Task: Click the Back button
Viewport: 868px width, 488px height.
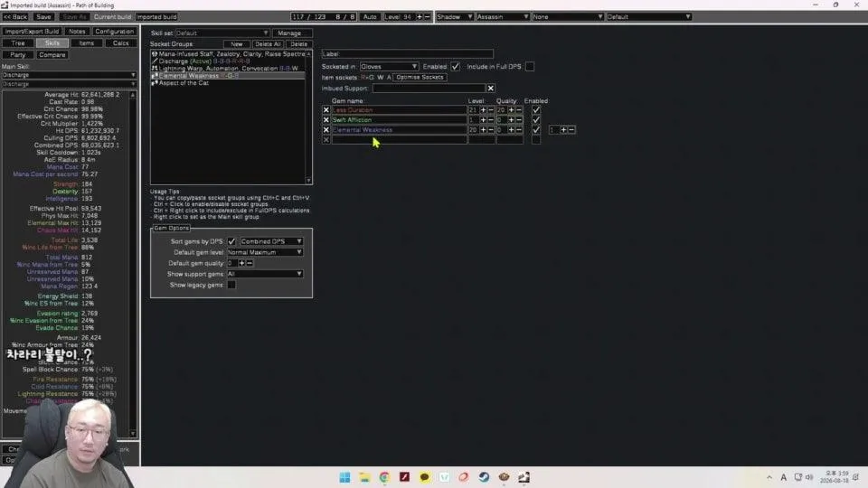Action: (15, 16)
